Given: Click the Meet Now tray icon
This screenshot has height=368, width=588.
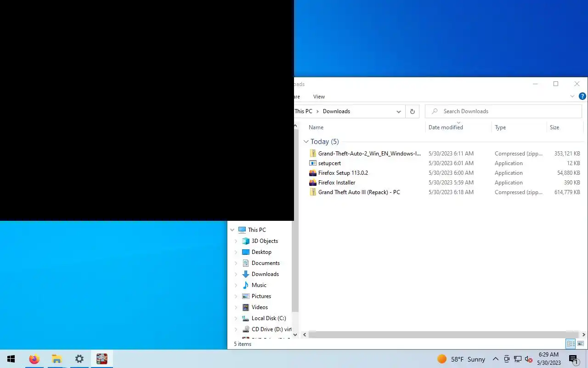Looking at the screenshot, I should click(507, 359).
